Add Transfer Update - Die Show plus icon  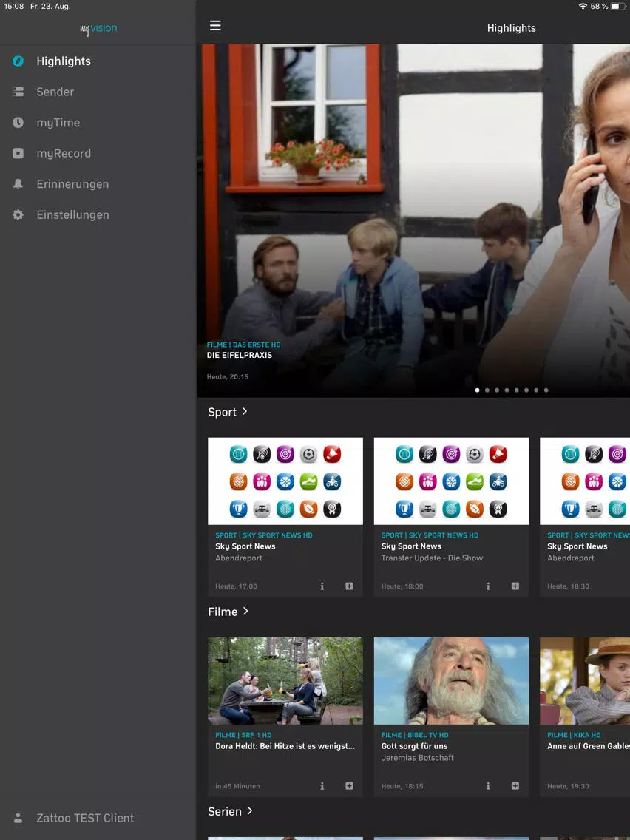515,586
